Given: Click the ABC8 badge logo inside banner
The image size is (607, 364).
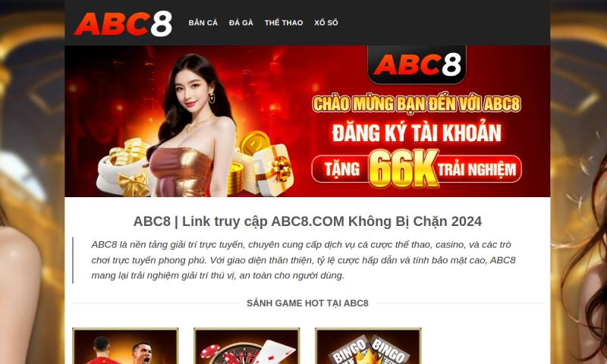Looking at the screenshot, I should pyautogui.click(x=417, y=64).
